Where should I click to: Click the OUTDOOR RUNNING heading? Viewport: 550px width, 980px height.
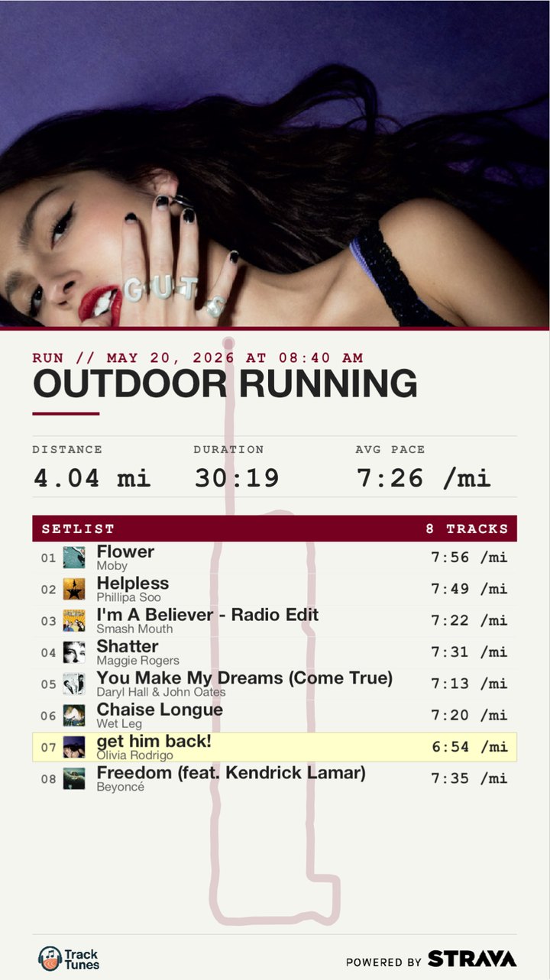tap(225, 383)
